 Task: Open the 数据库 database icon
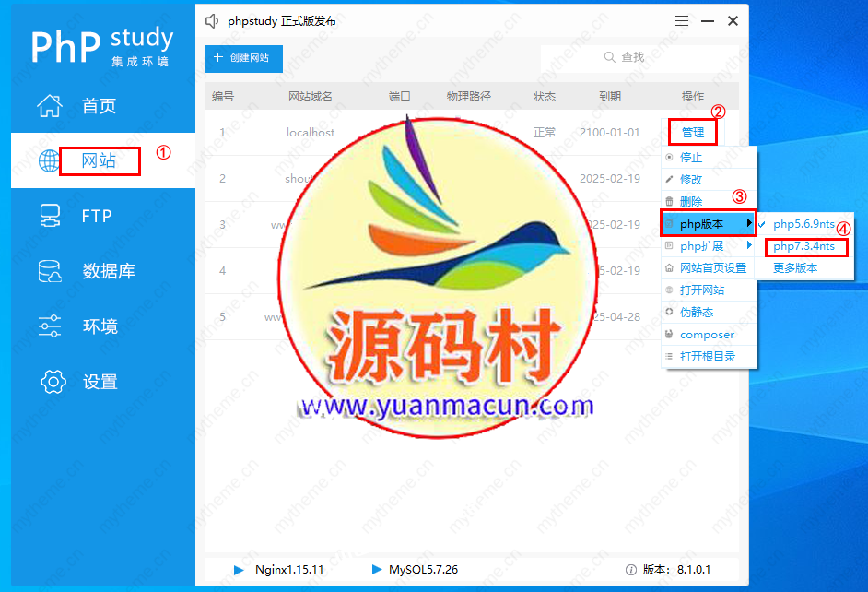click(50, 271)
